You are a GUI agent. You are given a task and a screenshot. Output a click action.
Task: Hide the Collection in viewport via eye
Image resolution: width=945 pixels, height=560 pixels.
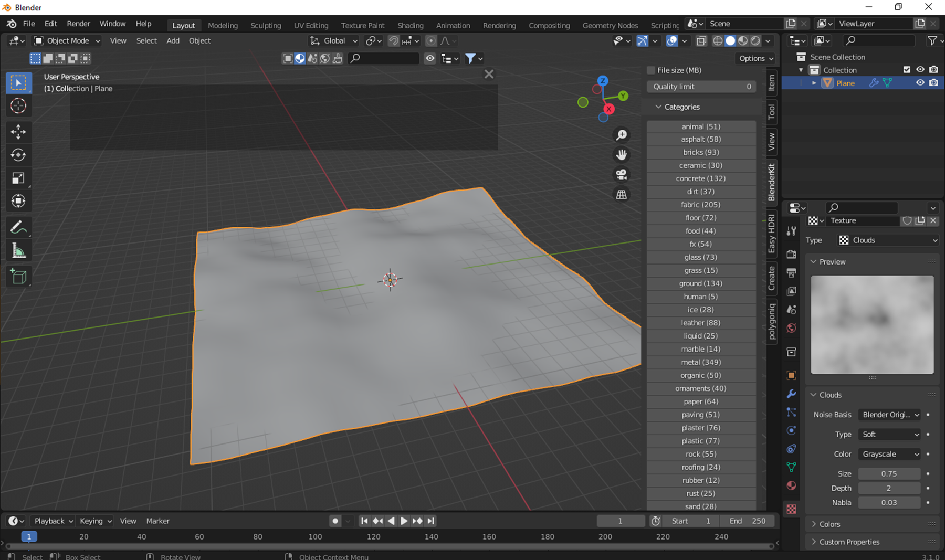pyautogui.click(x=920, y=70)
